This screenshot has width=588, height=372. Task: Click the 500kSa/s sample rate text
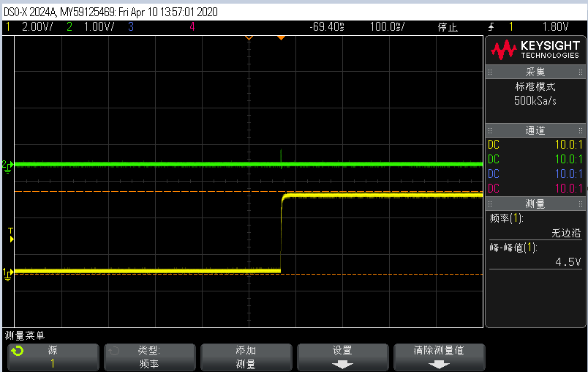point(535,100)
